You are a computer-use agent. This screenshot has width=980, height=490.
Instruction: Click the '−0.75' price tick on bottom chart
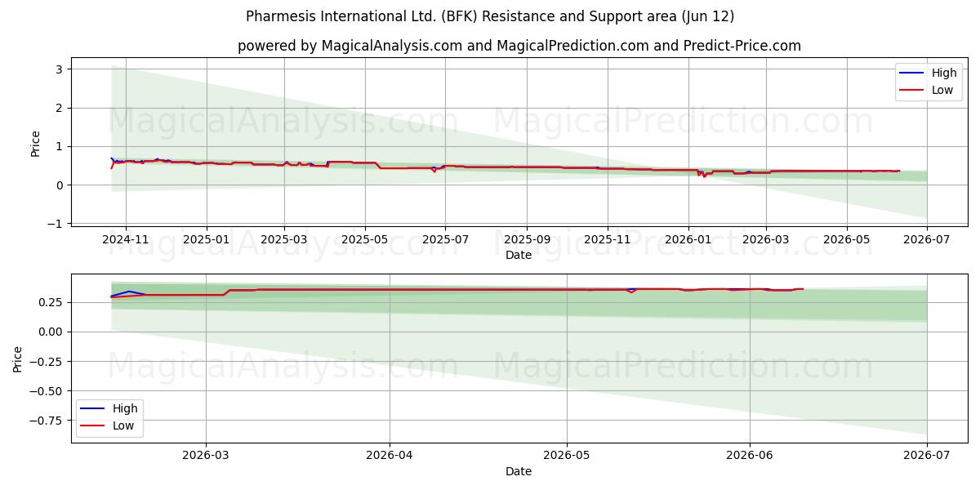click(x=47, y=421)
